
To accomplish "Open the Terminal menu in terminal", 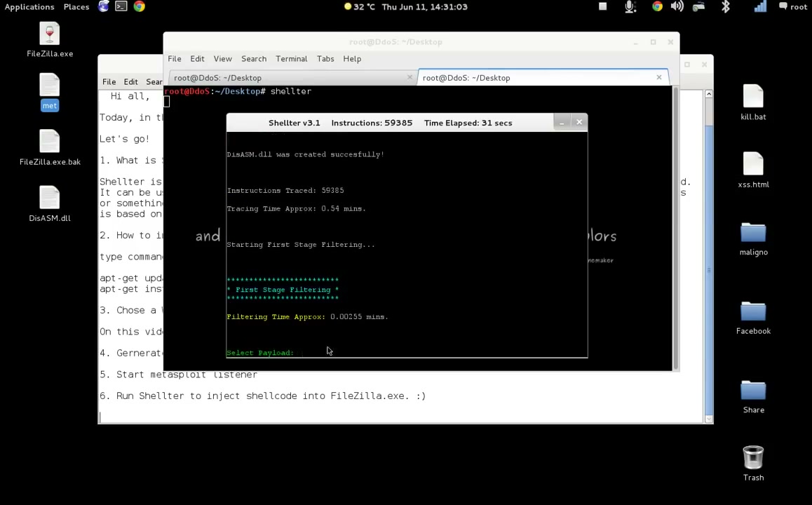I will pyautogui.click(x=292, y=58).
